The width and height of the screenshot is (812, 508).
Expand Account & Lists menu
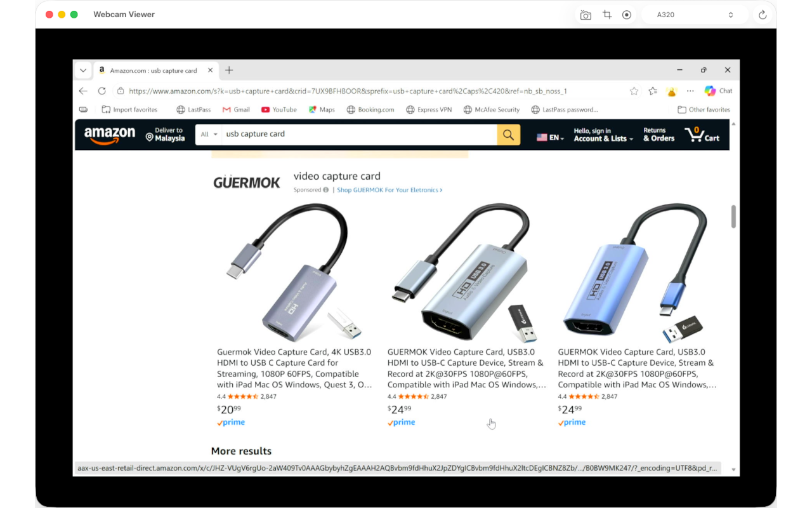603,135
